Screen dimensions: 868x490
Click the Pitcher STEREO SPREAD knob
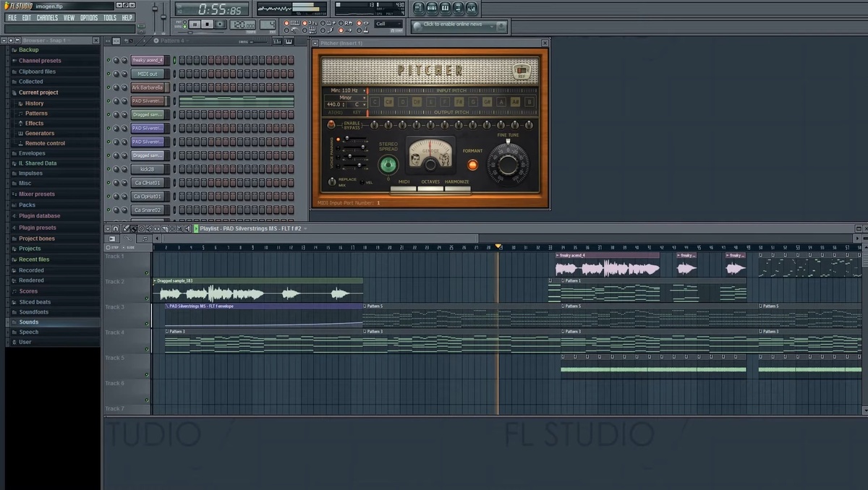(388, 165)
